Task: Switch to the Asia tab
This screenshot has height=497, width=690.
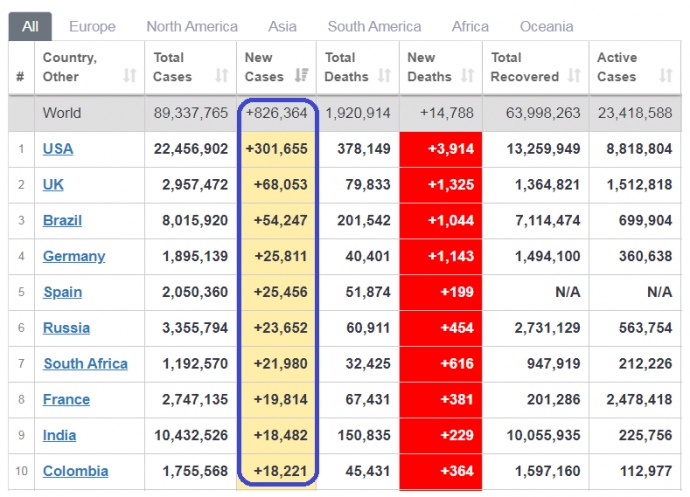Action: coord(282,26)
